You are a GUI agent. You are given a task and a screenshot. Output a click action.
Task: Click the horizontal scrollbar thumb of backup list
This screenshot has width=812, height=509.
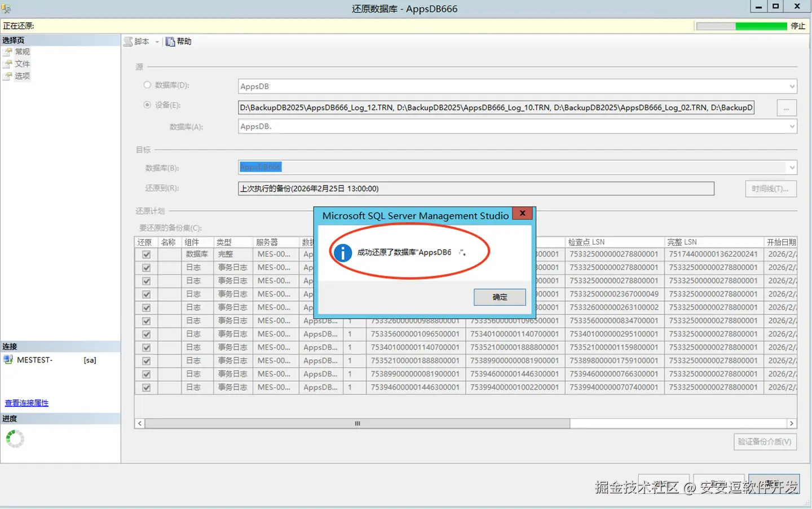[358, 423]
